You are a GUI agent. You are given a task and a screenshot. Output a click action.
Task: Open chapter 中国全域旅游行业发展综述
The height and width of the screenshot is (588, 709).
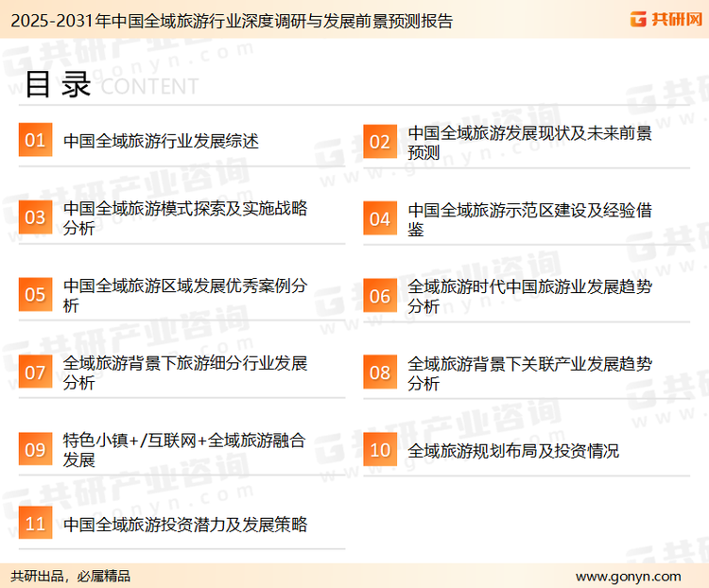[x=161, y=142]
